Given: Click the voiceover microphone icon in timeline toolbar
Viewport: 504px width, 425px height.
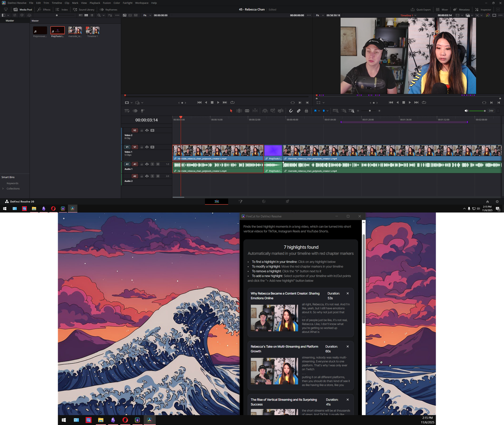Looking at the screenshot, I should [x=143, y=111].
